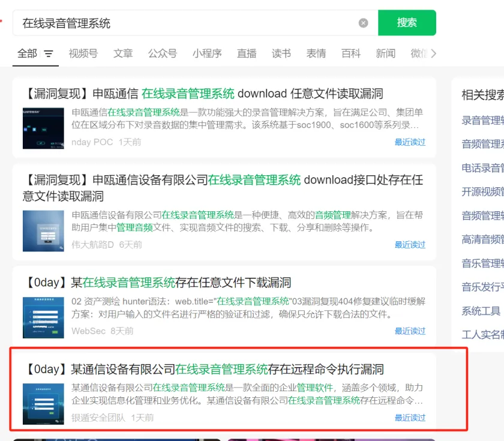
Task: Click 最近读过 on WebSec result
Action: (x=410, y=331)
